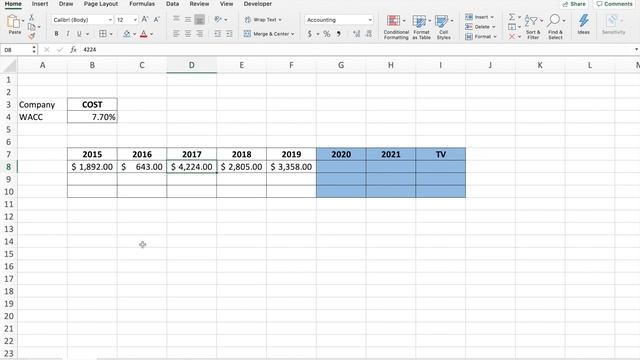Open the font name Calibri (Body) dropdown
Image resolution: width=640 pixels, height=360 pixels.
(x=110, y=20)
